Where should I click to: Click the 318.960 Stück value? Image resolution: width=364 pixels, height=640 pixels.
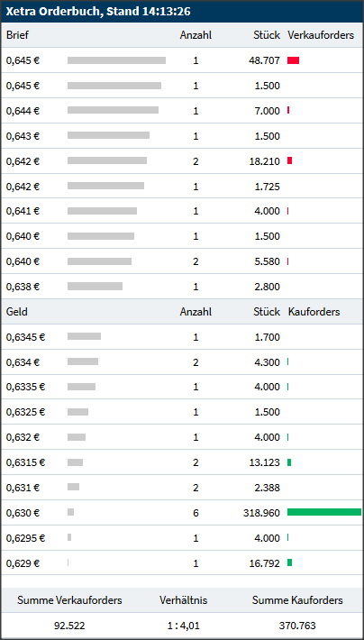259,513
